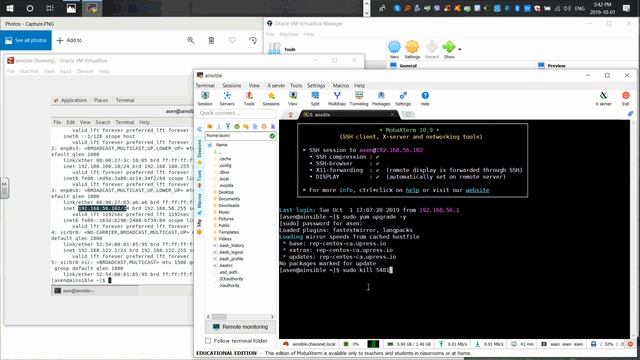Open the X server menu

tap(276, 85)
